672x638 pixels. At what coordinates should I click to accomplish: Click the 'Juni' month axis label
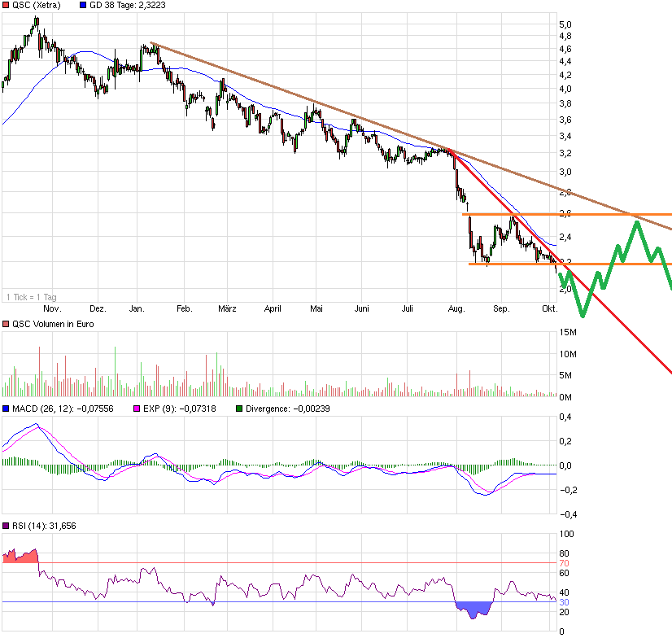pos(362,308)
